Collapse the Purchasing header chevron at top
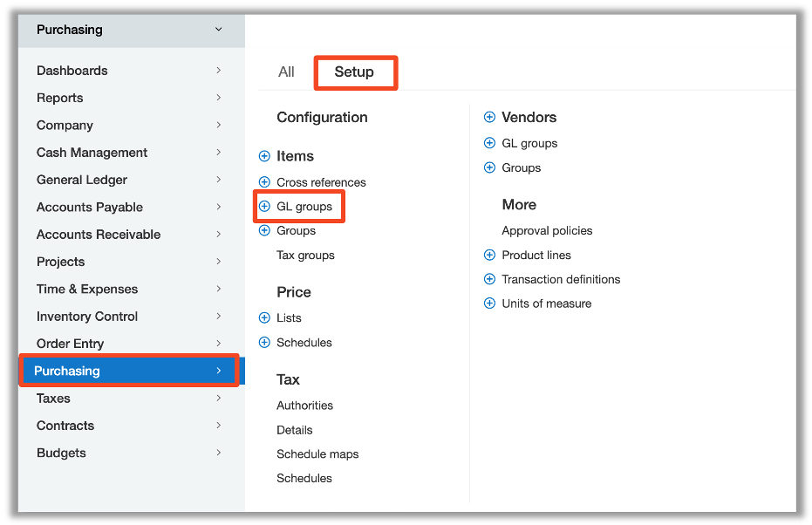This screenshot has height=525, width=812. [219, 29]
